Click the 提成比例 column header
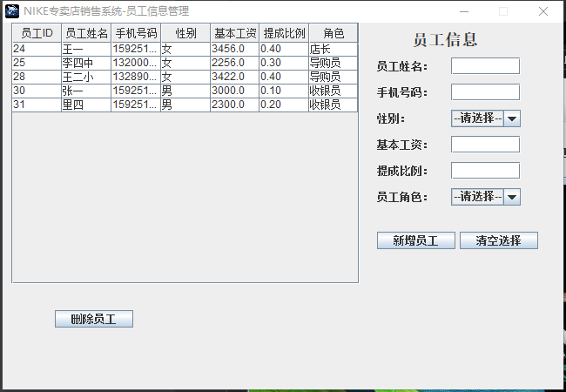The height and width of the screenshot is (392, 566). (x=284, y=33)
